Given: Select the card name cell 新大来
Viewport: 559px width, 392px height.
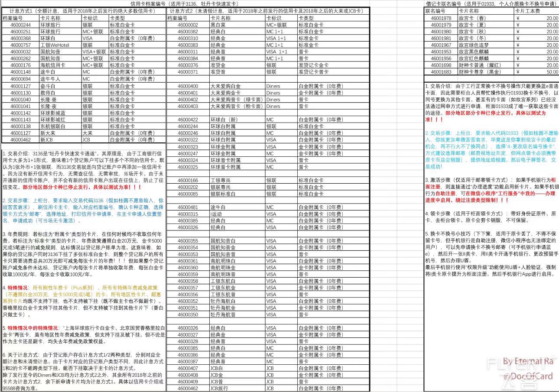Looking at the screenshot, I should (60, 133).
